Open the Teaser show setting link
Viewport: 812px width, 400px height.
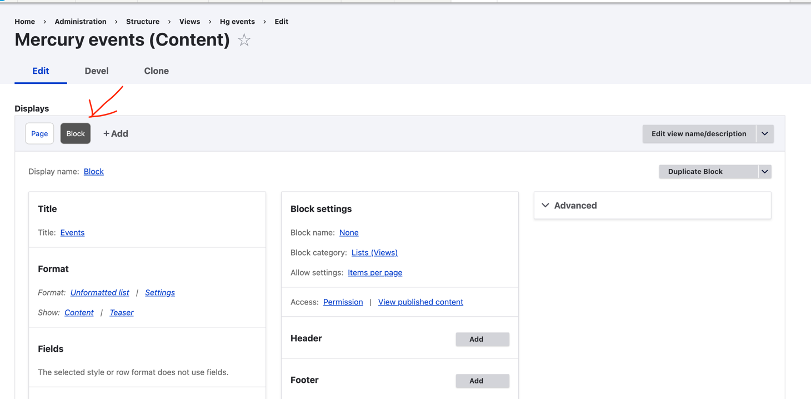[122, 312]
